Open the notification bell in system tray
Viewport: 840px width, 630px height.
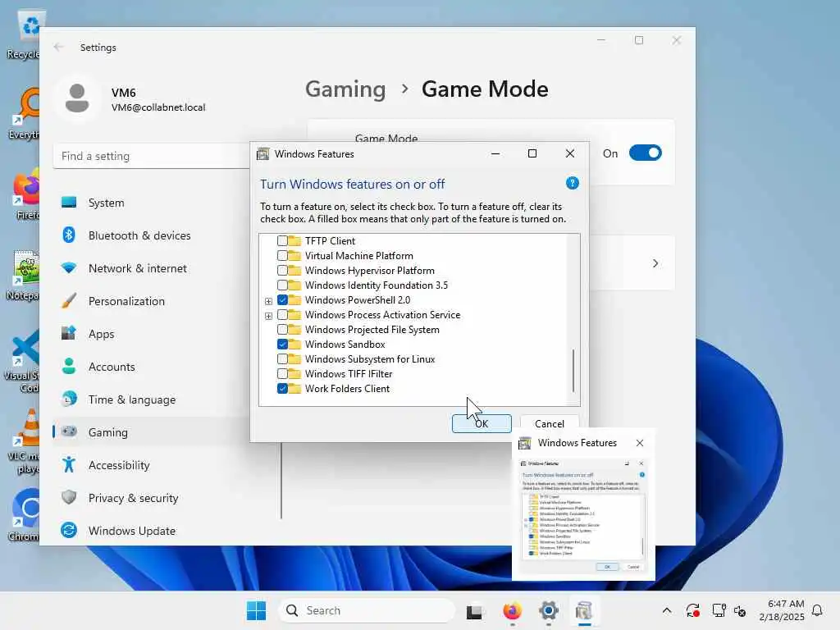(x=818, y=610)
